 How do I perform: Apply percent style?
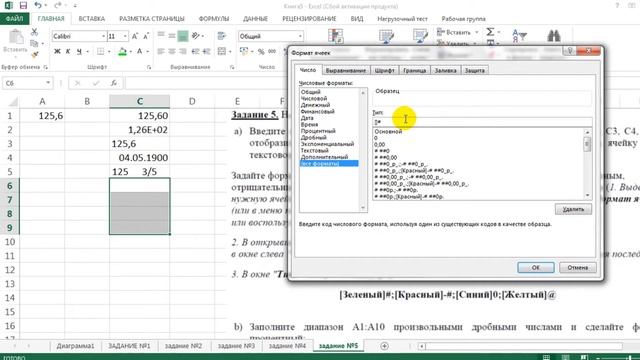[261, 51]
